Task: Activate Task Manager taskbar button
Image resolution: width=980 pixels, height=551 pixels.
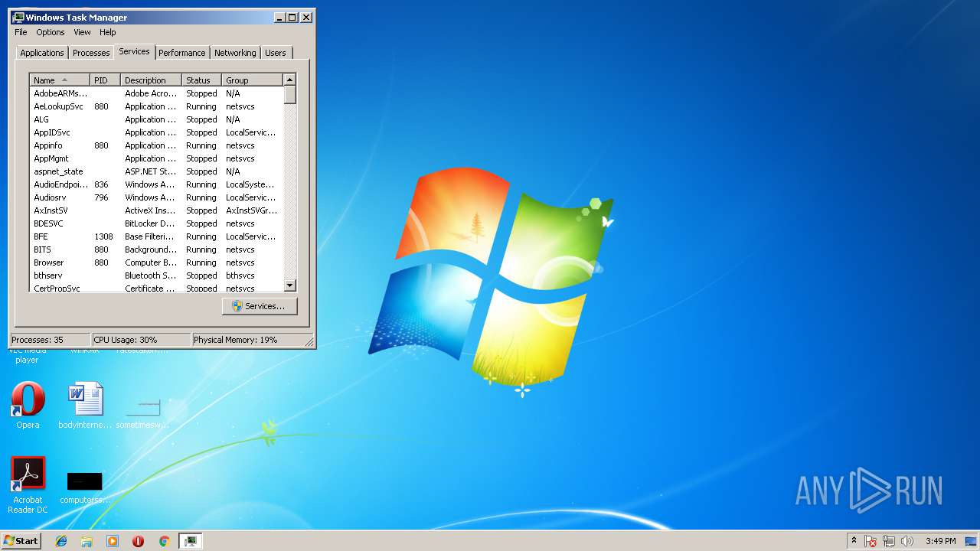Action: point(190,541)
